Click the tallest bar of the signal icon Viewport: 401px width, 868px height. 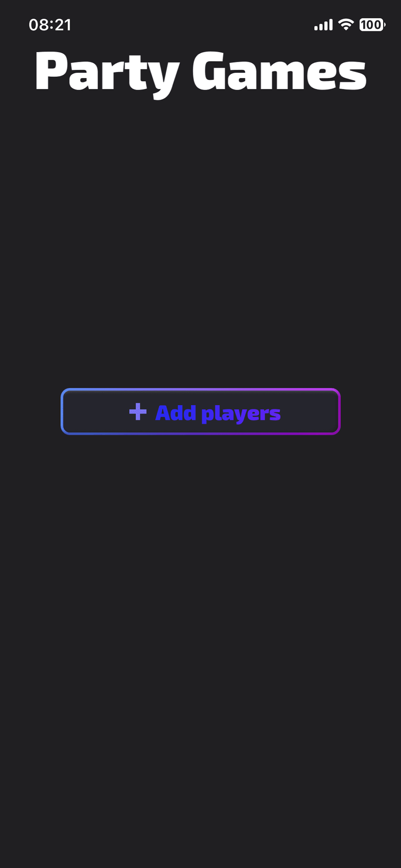[x=331, y=25]
